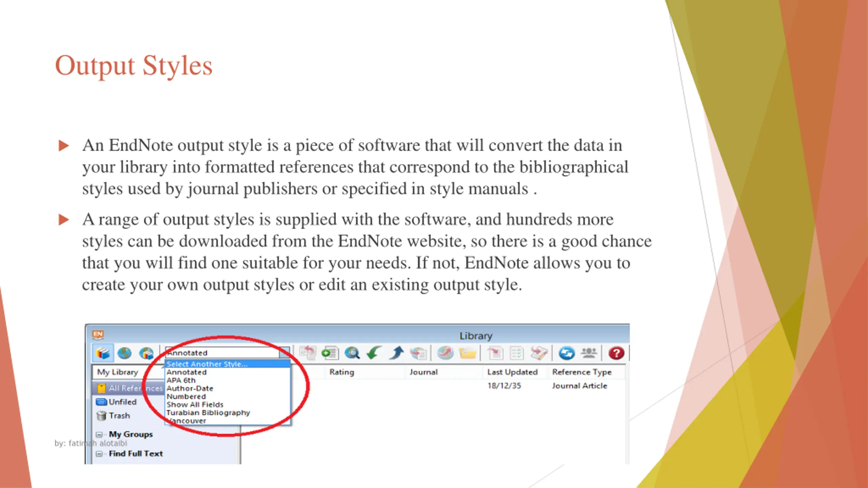868x488 pixels.
Task: Open the Annotated output style dropdown
Action: pyautogui.click(x=228, y=353)
